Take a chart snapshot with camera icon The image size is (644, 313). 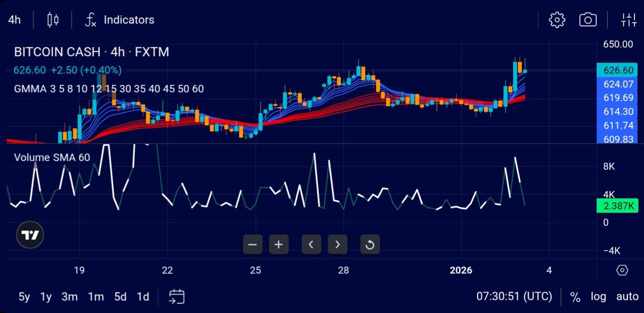coord(588,20)
